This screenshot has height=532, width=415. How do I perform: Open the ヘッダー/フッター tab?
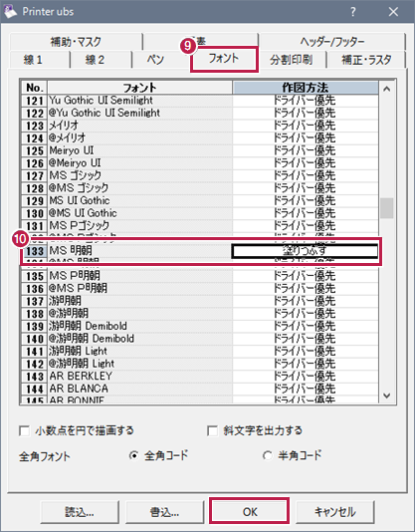click(332, 42)
